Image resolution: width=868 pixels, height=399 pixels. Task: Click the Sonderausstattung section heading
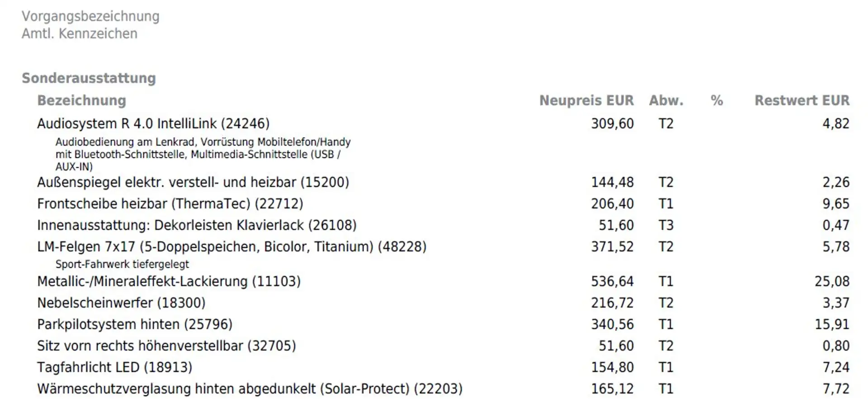click(x=89, y=78)
